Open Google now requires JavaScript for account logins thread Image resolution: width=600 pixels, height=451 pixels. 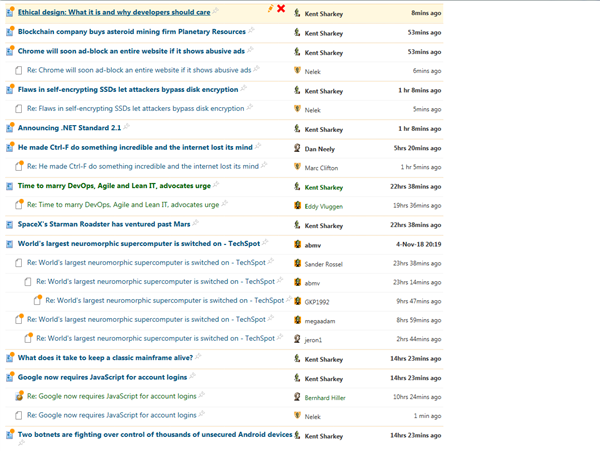102,377
